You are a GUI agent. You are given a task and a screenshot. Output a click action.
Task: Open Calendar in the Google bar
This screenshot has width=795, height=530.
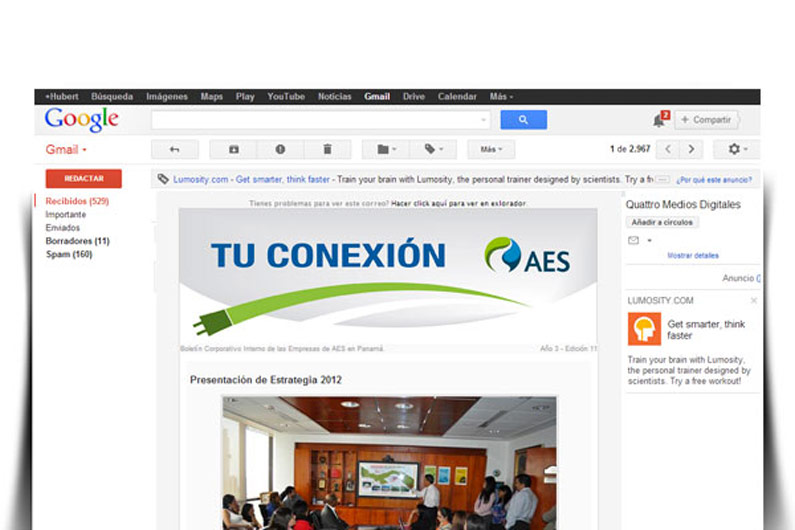pos(457,96)
